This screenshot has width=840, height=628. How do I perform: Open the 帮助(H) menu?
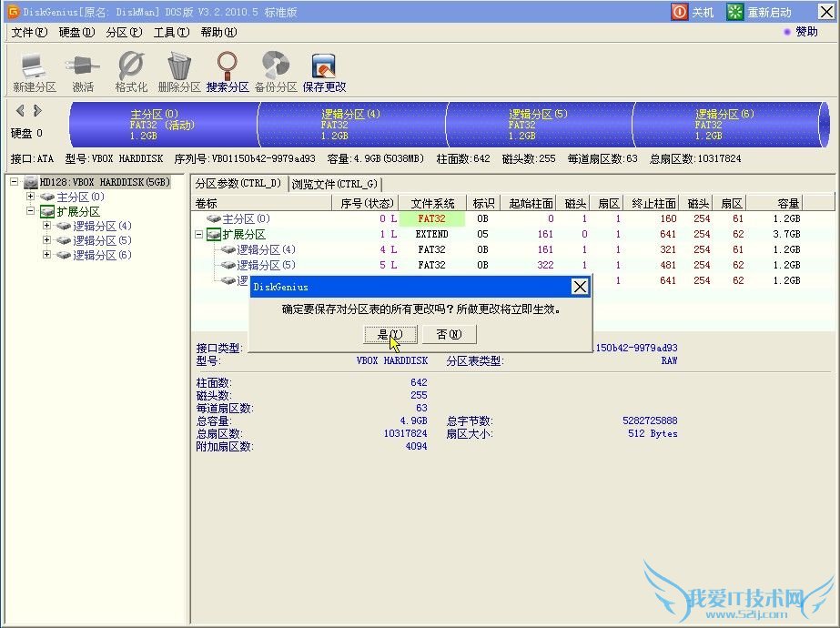pos(218,32)
